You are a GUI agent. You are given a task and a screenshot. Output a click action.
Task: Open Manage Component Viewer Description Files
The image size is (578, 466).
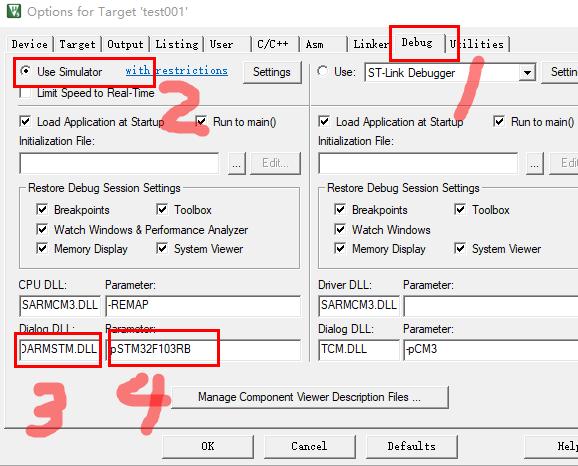point(310,397)
